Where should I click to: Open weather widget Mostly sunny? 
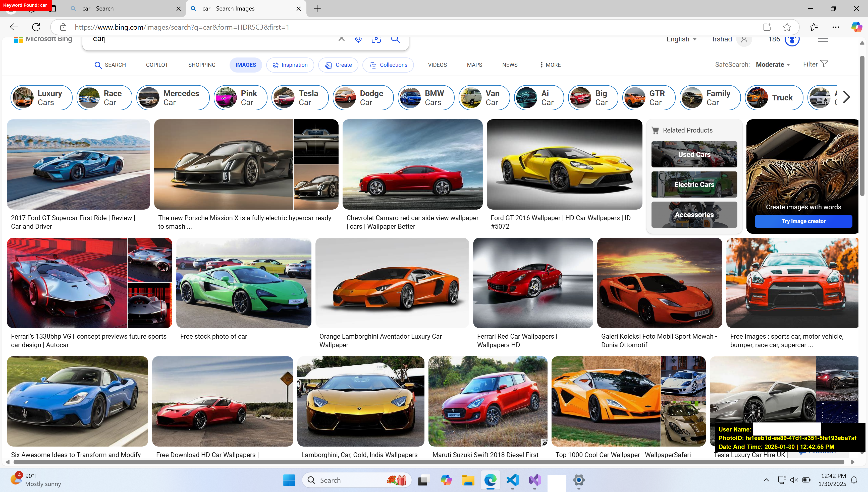point(36,480)
